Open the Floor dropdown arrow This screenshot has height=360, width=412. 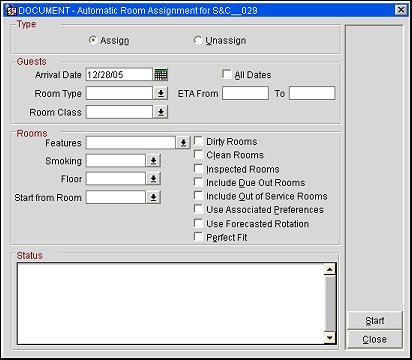coord(153,179)
